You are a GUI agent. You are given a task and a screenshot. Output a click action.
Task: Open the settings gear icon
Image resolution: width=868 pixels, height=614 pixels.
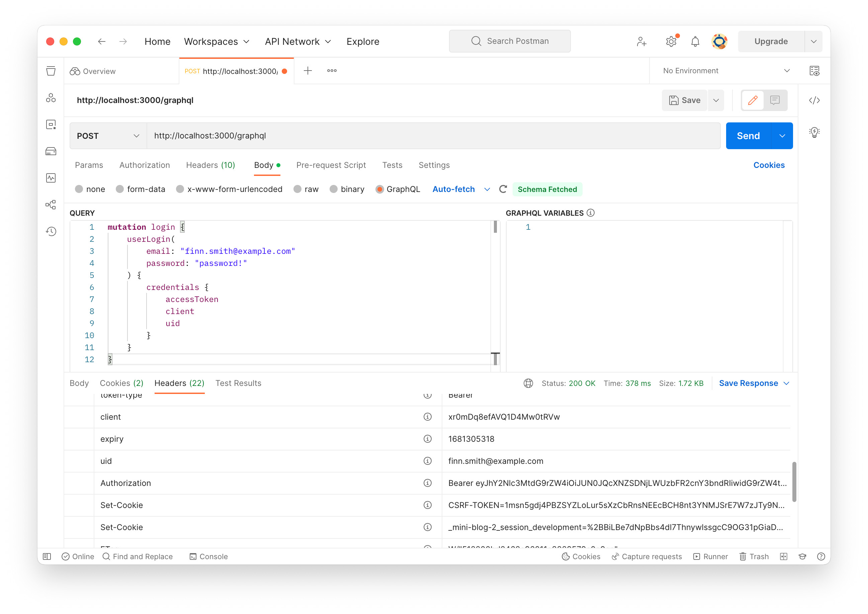pyautogui.click(x=671, y=41)
